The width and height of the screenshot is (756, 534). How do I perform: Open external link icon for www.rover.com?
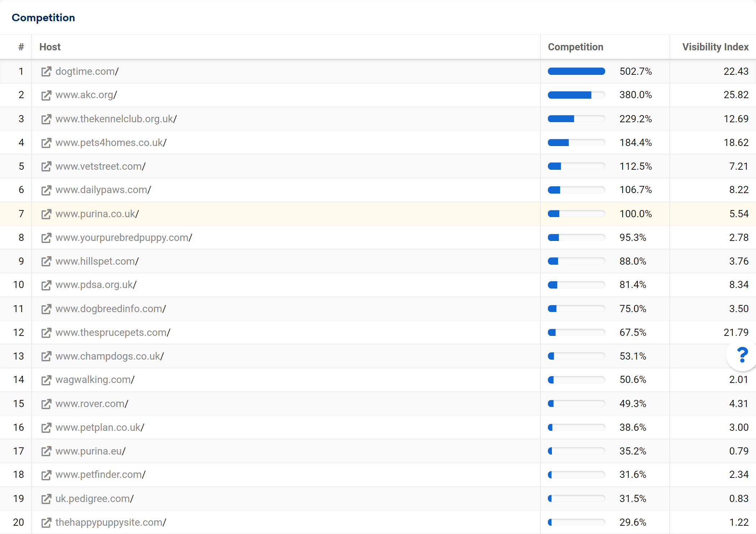coord(46,404)
